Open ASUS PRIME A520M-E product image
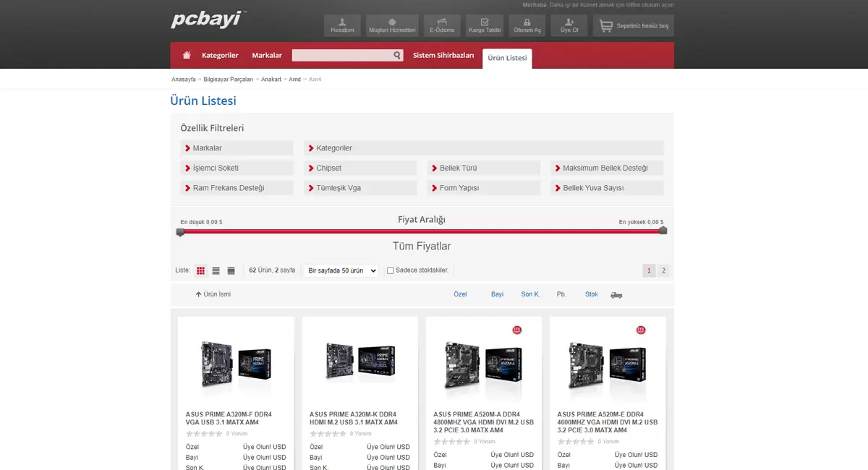 (607, 367)
